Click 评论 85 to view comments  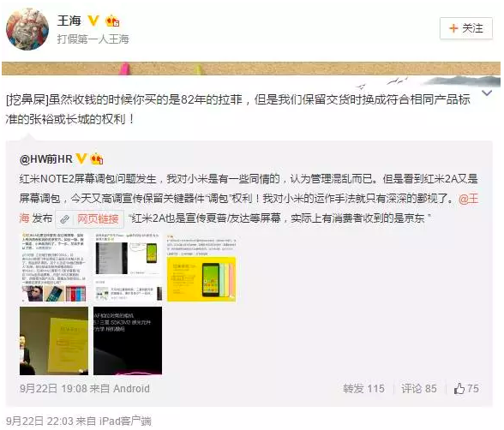[x=419, y=389]
